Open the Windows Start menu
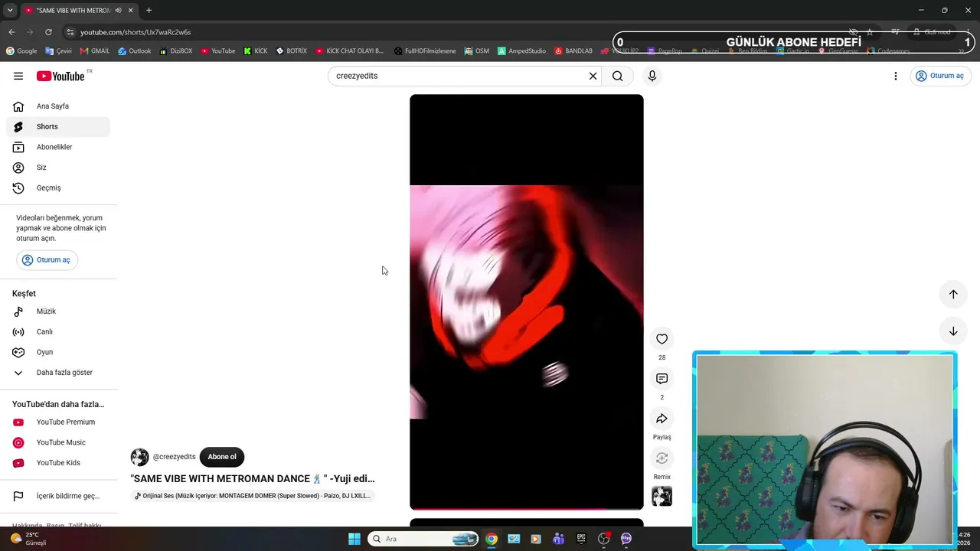Viewport: 980px width, 551px height. click(354, 539)
